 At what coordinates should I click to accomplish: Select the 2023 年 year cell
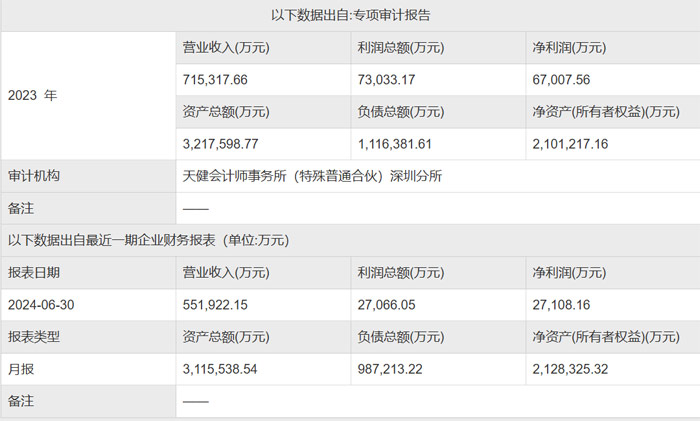pyautogui.click(x=33, y=96)
